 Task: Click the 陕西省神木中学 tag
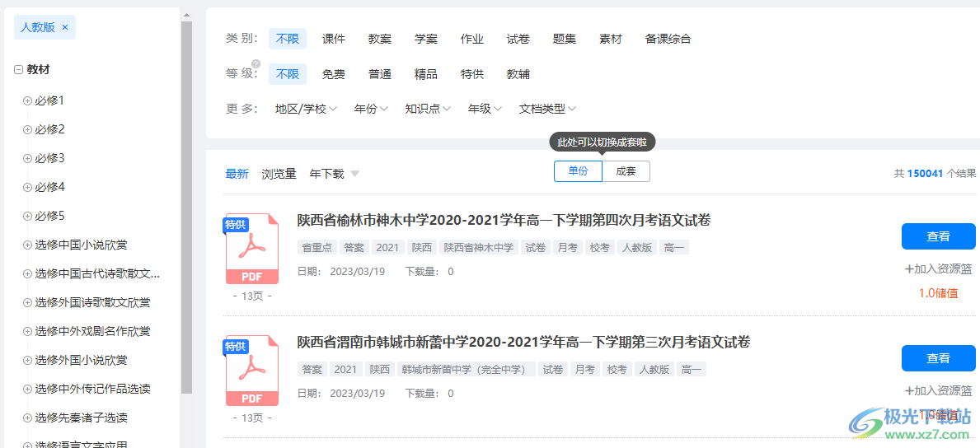[479, 247]
